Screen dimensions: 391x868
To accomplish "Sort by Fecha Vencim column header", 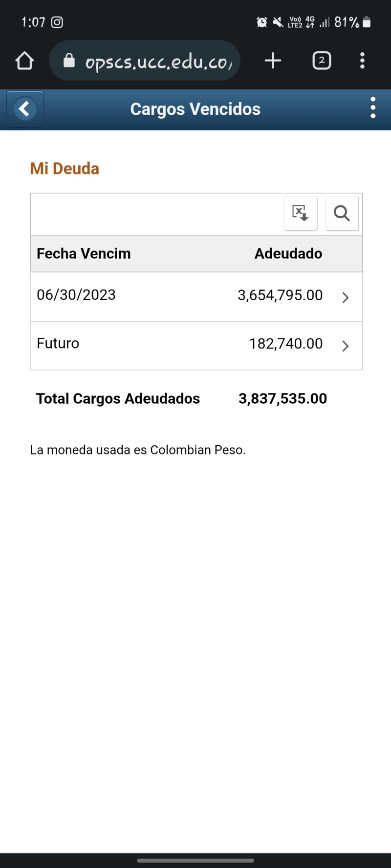I will point(84,254).
